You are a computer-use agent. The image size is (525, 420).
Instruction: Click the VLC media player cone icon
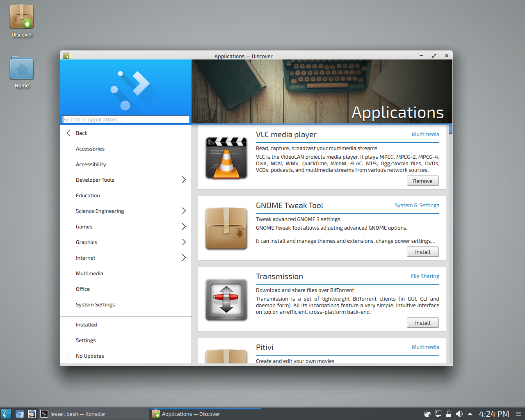click(226, 158)
